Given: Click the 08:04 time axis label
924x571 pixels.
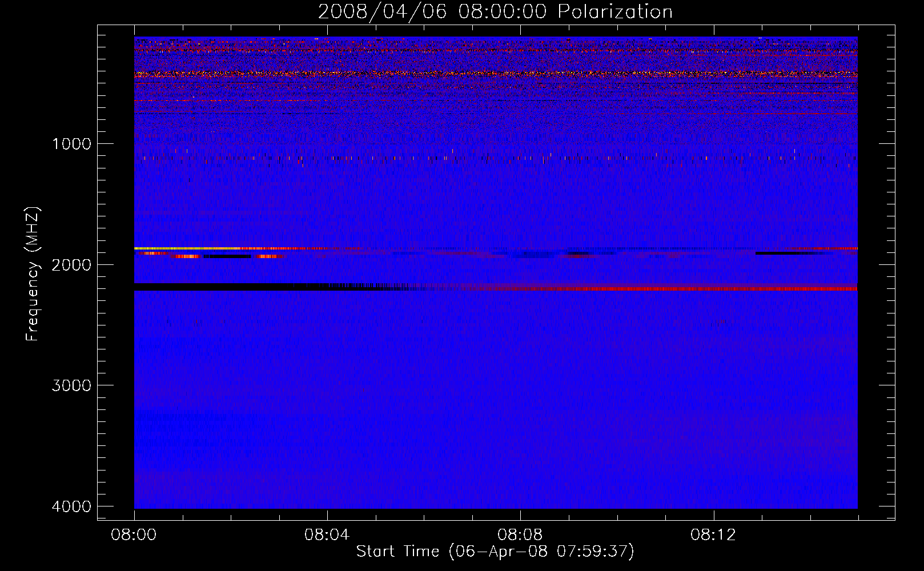Looking at the screenshot, I should [327, 535].
